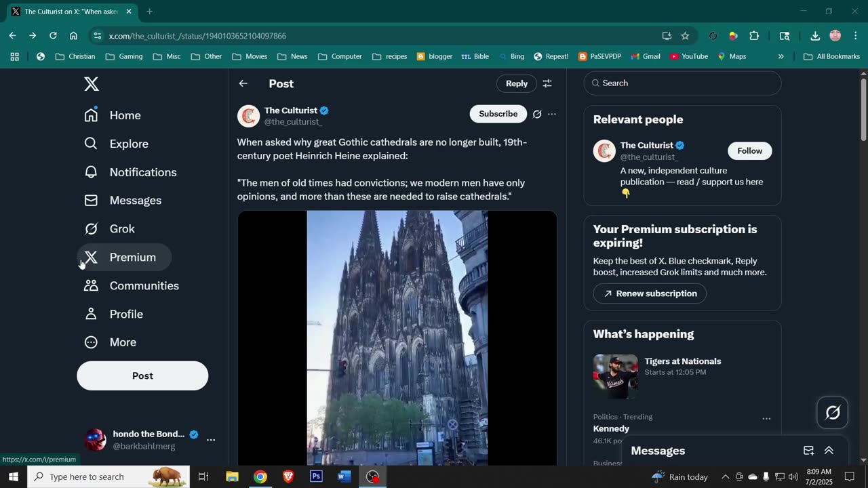Play the cathedral video in the post

pos(397,338)
